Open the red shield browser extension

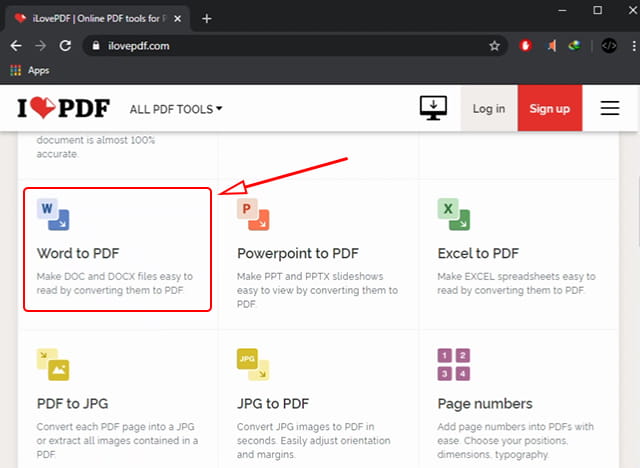click(525, 46)
